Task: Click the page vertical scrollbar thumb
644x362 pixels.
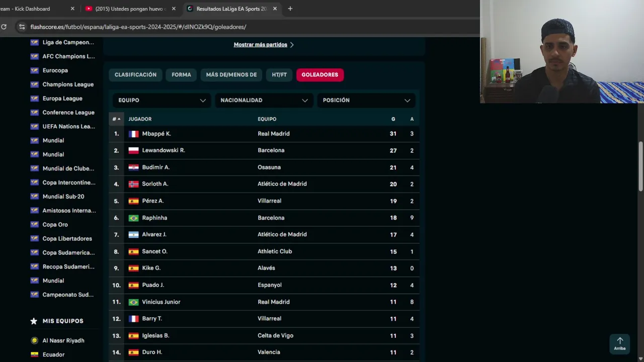Action: [640, 166]
